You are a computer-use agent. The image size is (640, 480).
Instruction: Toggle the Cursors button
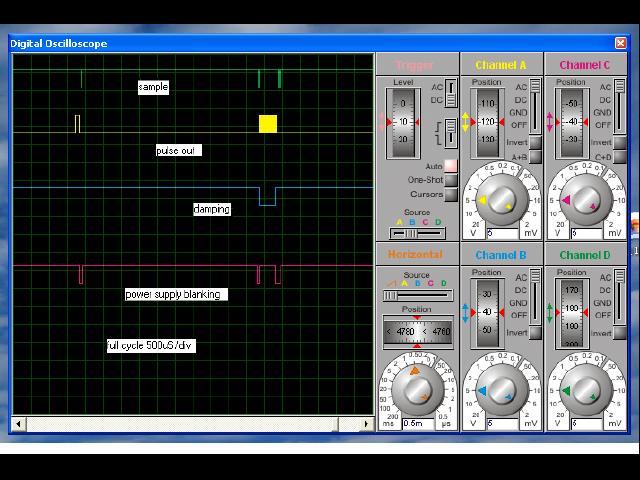coord(451,194)
